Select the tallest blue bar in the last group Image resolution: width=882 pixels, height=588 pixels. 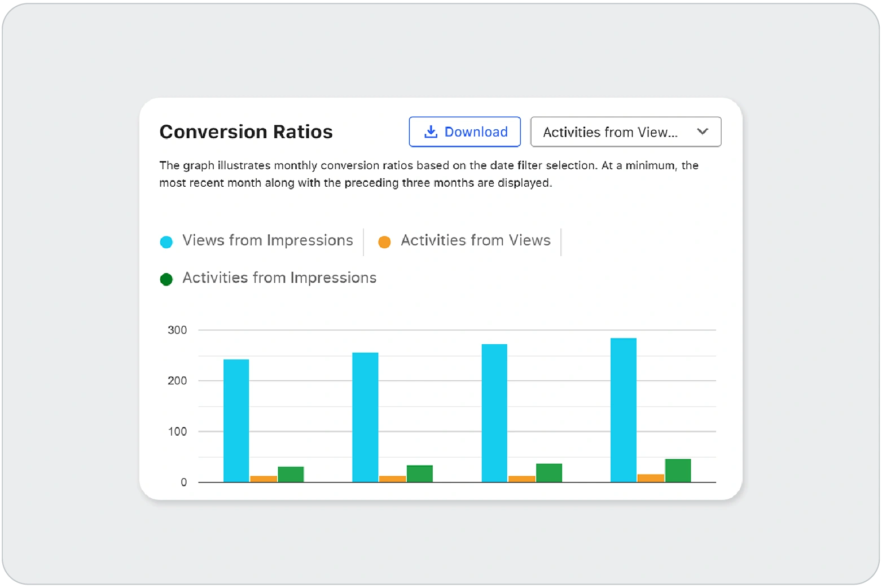[x=624, y=410]
